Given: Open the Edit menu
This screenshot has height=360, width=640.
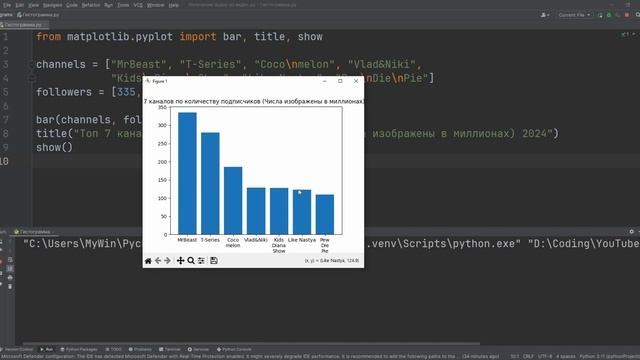Looking at the screenshot, I should pos(19,5).
